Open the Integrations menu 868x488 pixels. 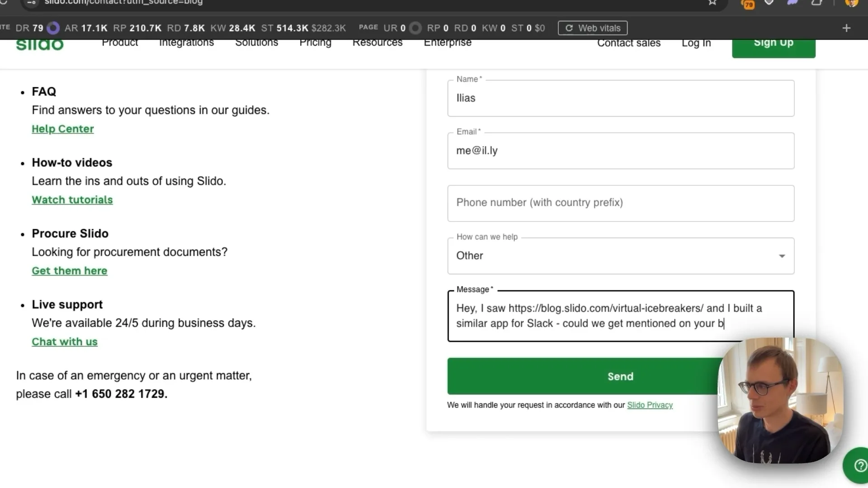tap(186, 43)
